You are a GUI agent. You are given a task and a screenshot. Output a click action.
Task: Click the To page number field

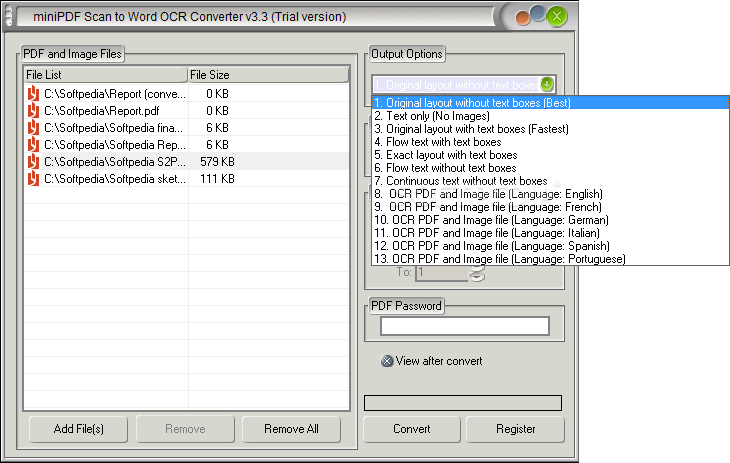coord(441,273)
